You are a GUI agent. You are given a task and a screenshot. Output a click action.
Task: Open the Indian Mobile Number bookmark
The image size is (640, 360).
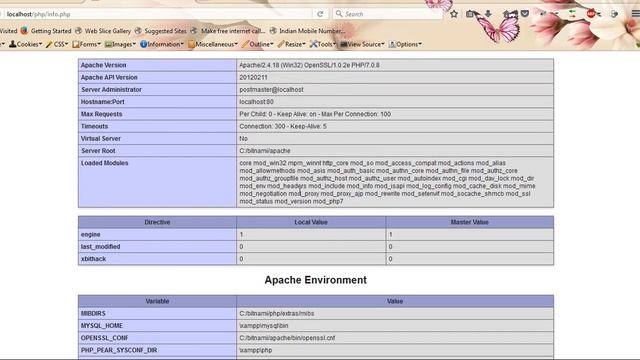(x=307, y=31)
